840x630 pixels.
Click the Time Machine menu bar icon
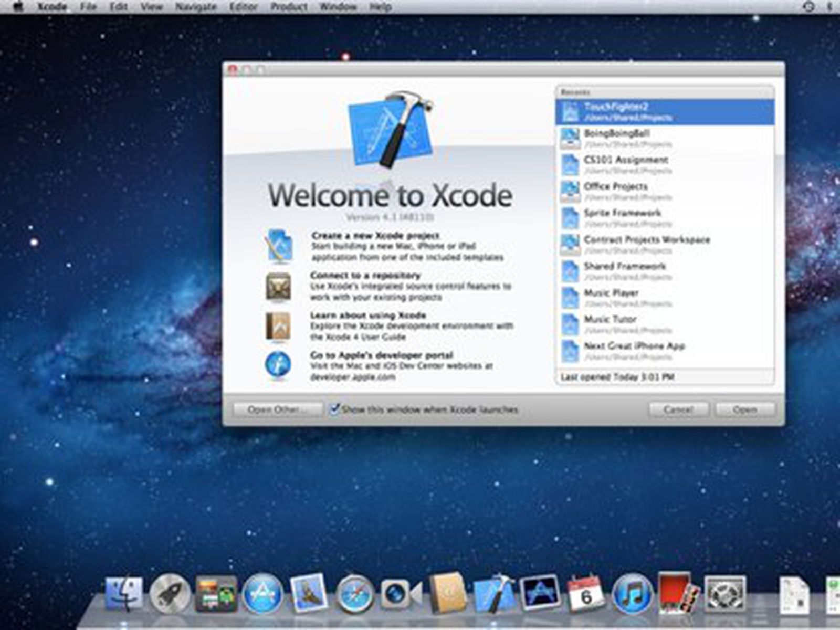coord(808,7)
